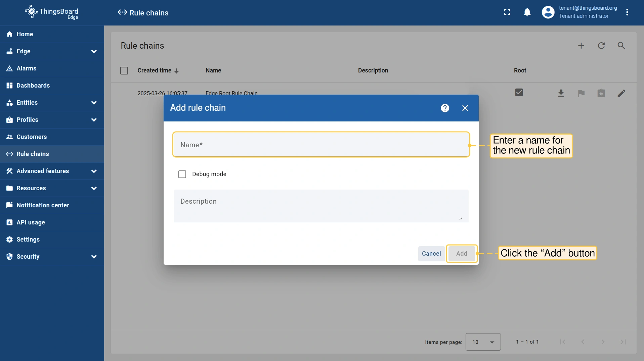The image size is (644, 361).
Task: Toggle the Root checkbox for the rule chain
Action: pyautogui.click(x=519, y=92)
